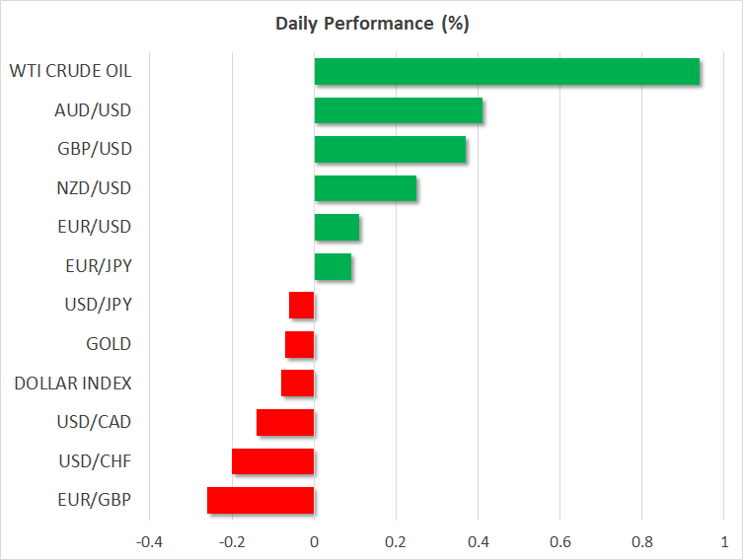Select the NZD/USD green bar

point(365,188)
